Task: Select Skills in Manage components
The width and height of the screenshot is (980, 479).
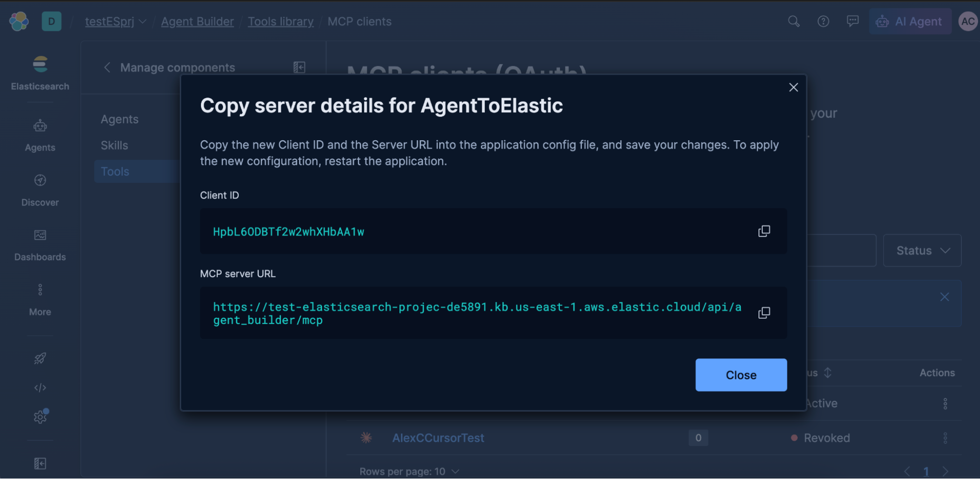Action: [x=114, y=145]
